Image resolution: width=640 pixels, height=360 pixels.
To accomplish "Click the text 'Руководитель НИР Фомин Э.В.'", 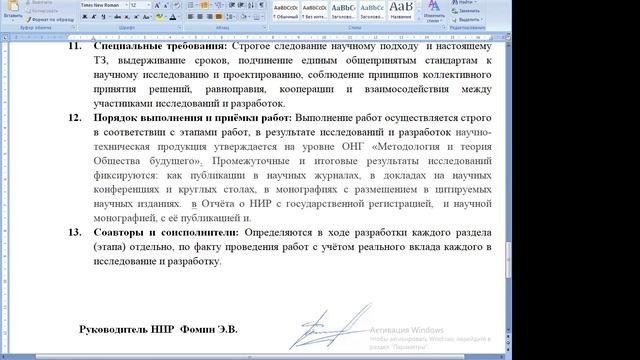I will pyautogui.click(x=158, y=329).
